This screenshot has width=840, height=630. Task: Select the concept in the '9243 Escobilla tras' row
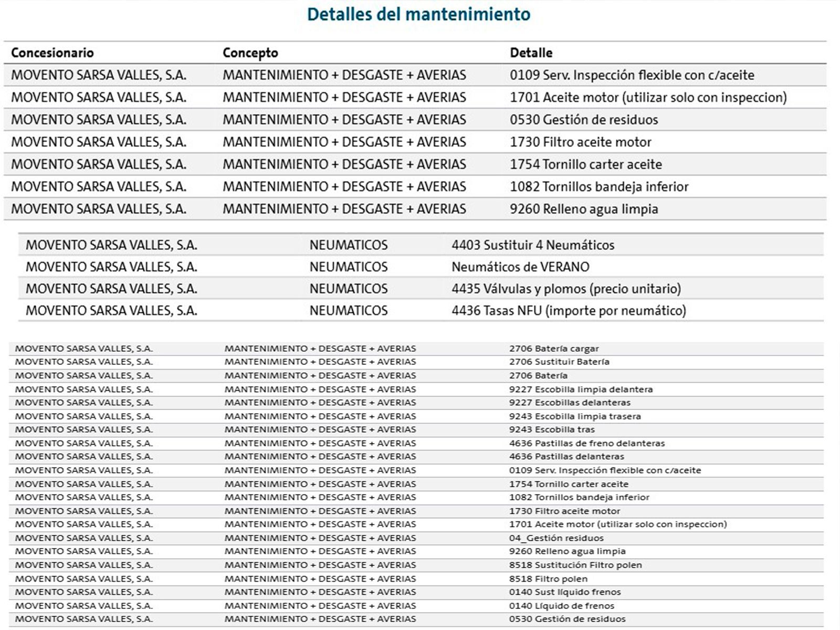click(320, 429)
